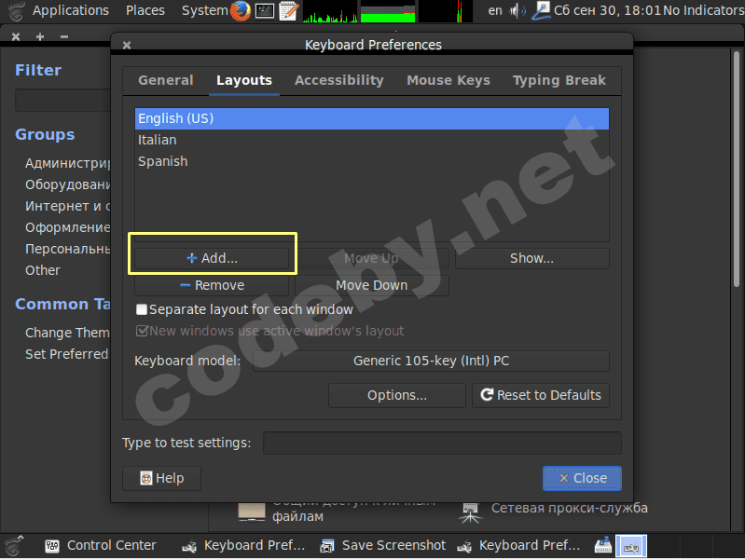Click the MATE logo icon top-left
The width and height of the screenshot is (745, 560).
(15, 10)
